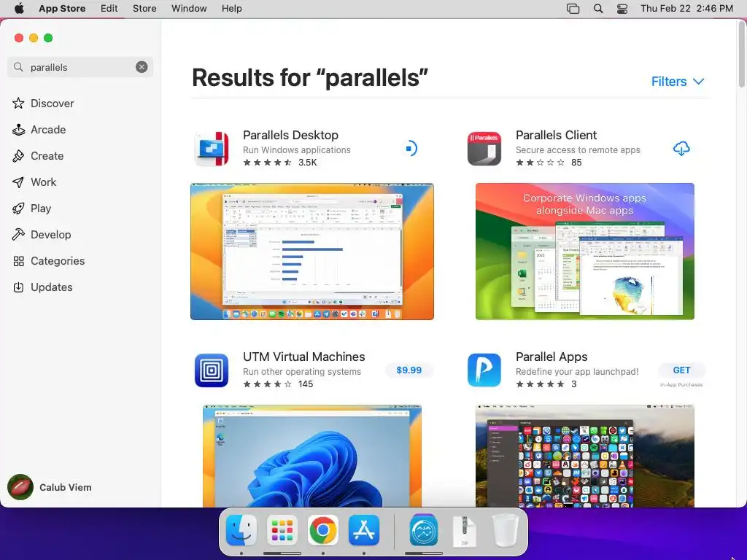Open the Store menu
747x560 pixels.
point(144,9)
